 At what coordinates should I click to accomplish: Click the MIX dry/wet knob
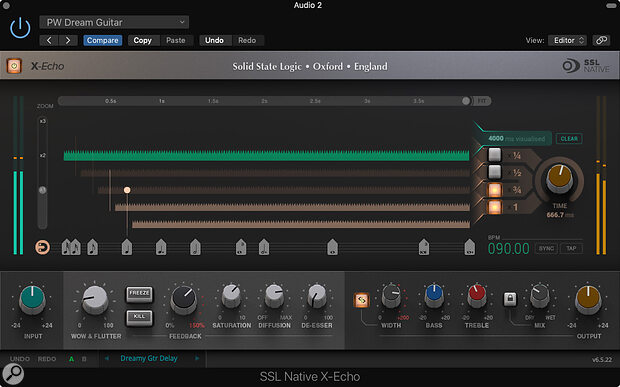(x=540, y=296)
